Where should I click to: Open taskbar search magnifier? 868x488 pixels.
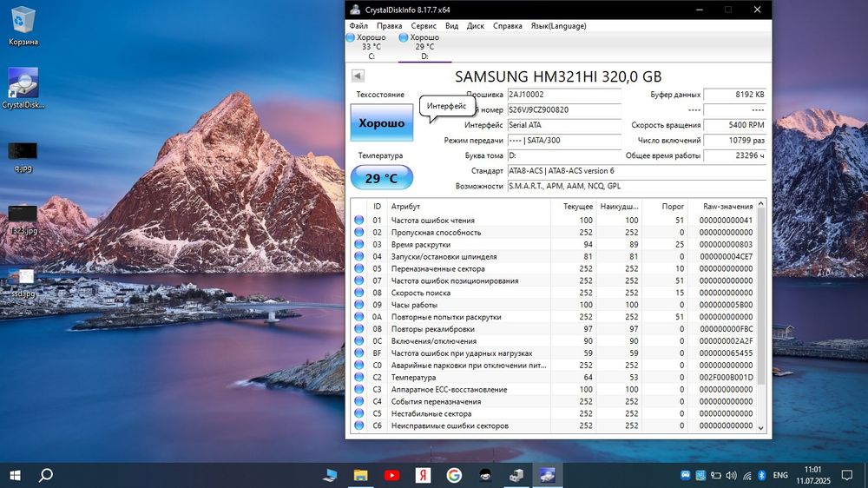click(46, 475)
